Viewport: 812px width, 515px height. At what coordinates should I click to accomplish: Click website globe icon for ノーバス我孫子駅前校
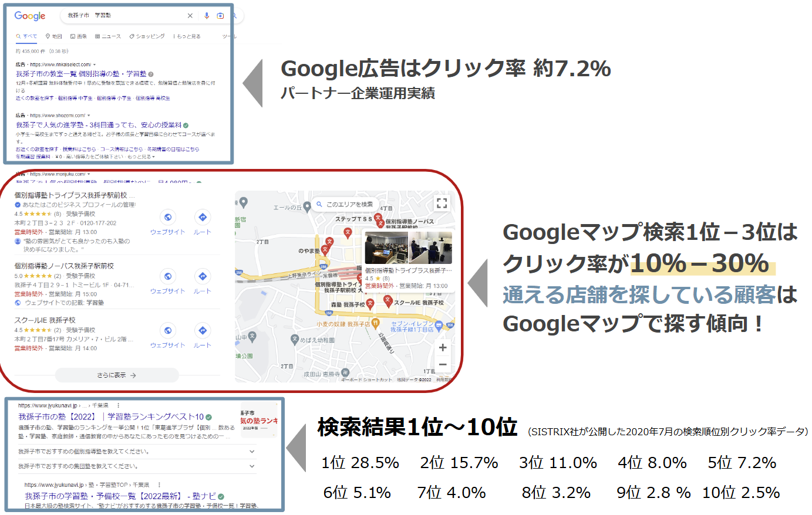pos(168,276)
